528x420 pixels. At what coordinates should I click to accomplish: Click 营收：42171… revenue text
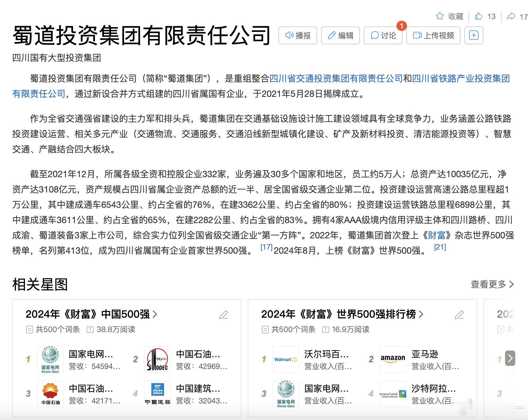pos(95,401)
